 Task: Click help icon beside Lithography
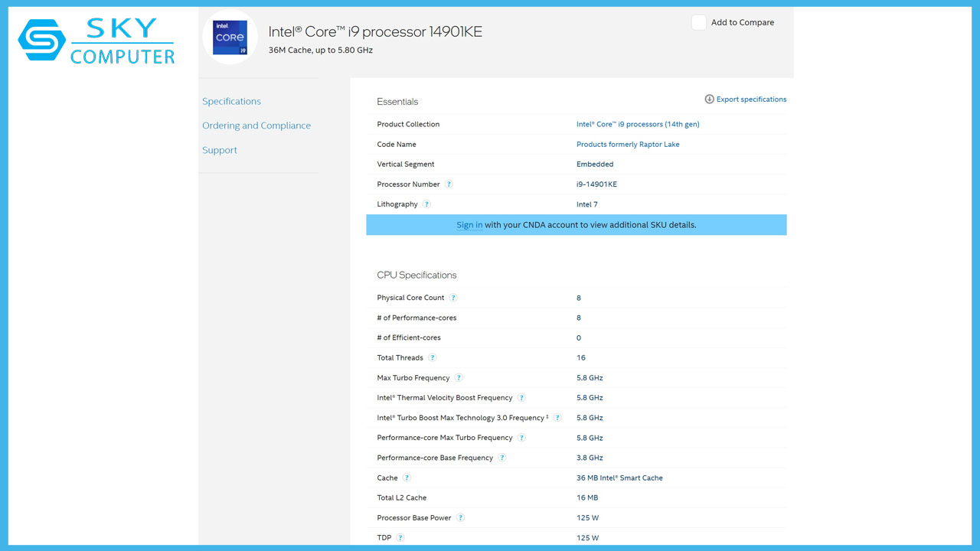[426, 204]
